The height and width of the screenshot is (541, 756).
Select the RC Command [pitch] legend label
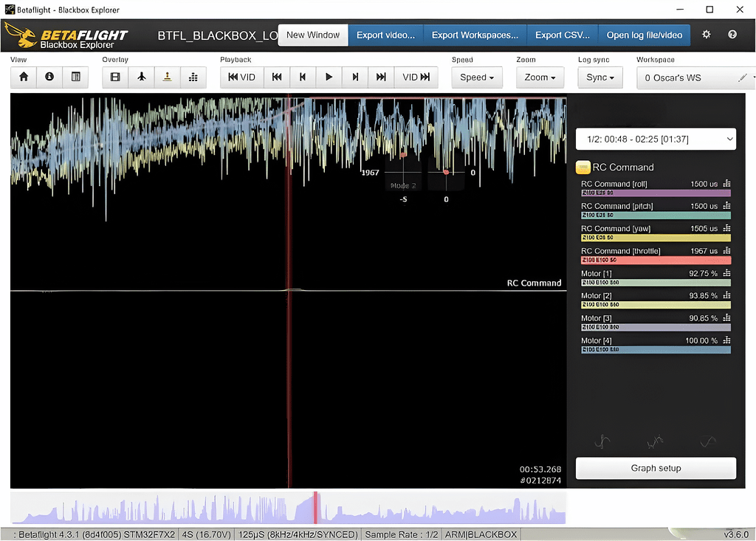click(616, 206)
